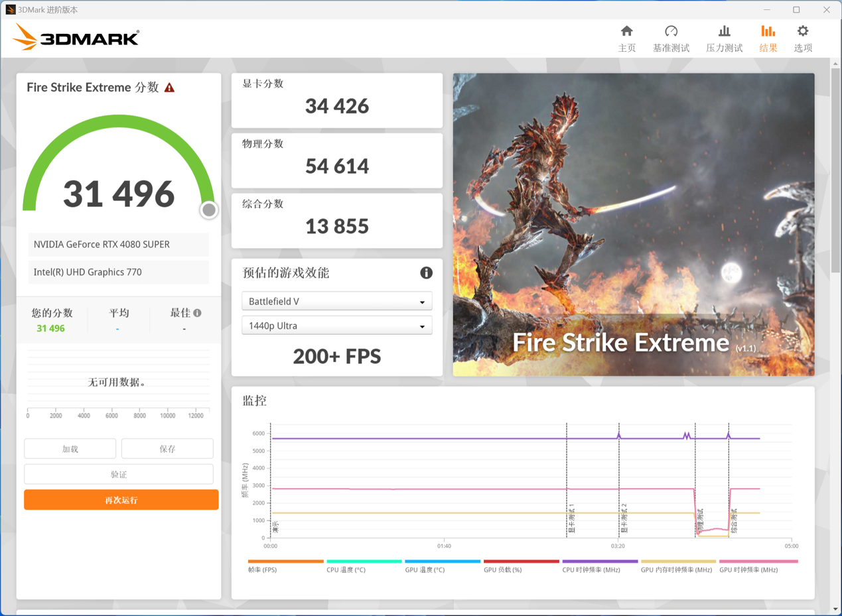Image resolution: width=842 pixels, height=616 pixels.
Task: Switch to 基准测试 benchmark section
Action: point(671,38)
